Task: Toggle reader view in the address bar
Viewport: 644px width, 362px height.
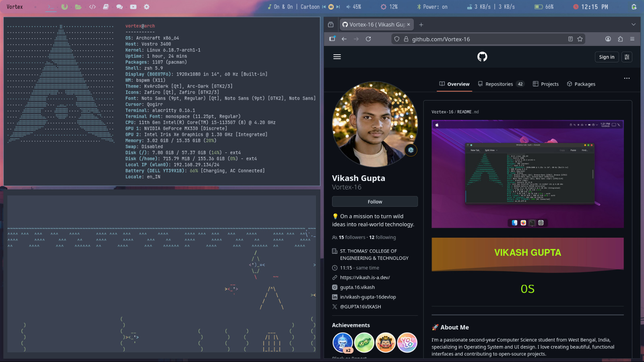Action: 570,39
